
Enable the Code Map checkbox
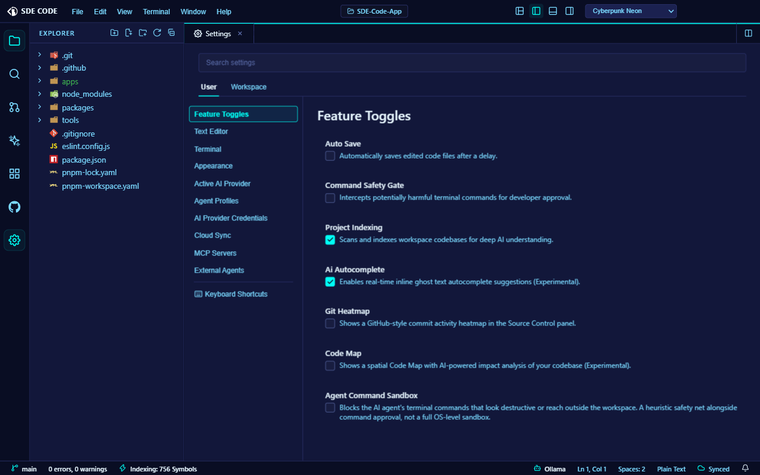coord(330,365)
